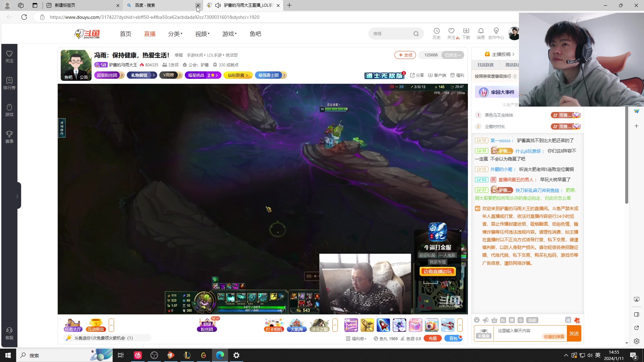Click the megaphone icon in chat toolbar
Viewport: 644px width, 362px height.
pyautogui.click(x=485, y=320)
